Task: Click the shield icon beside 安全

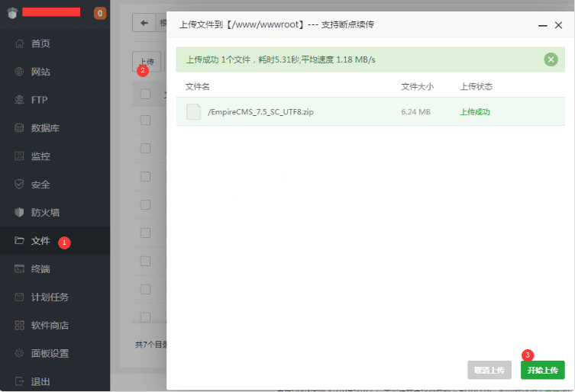Action: (20, 185)
